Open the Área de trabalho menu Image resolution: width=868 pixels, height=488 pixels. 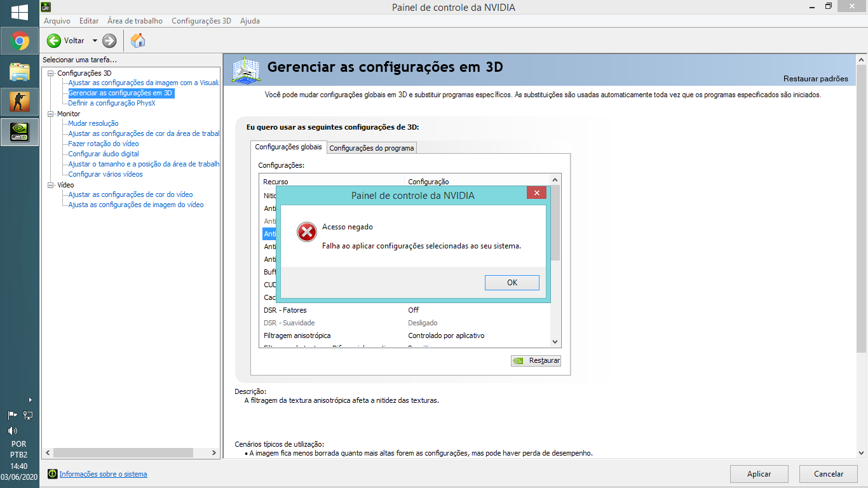(x=135, y=21)
